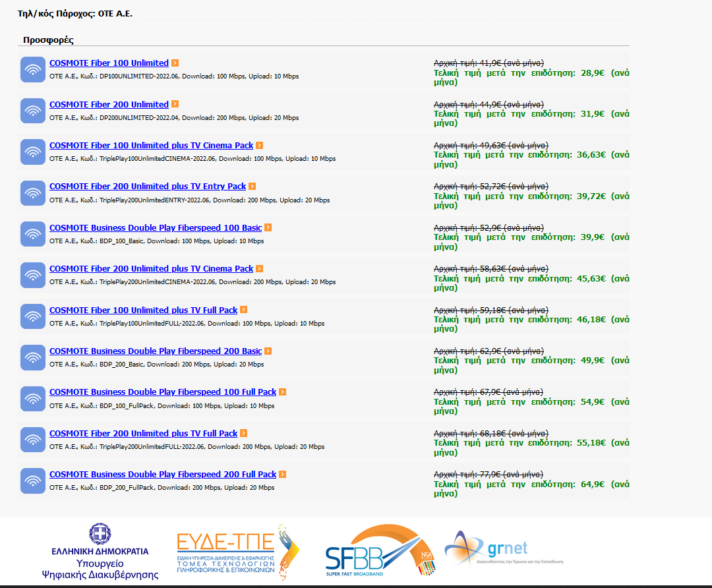Click orange arrow after Fiber 200 TV Cinema Pack
The width and height of the screenshot is (712, 588).
259,268
